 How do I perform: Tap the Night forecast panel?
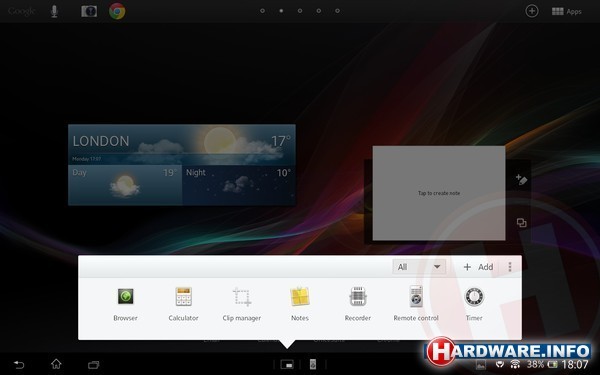[239, 185]
